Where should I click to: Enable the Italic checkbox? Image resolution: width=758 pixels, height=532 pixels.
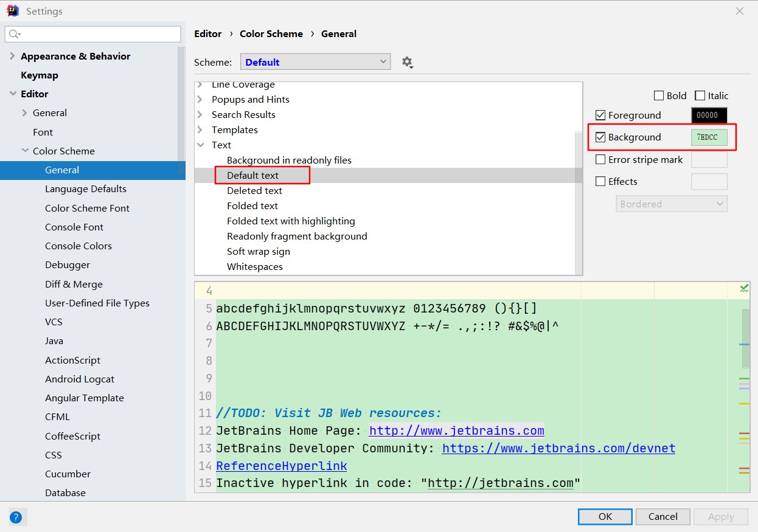pyautogui.click(x=700, y=95)
